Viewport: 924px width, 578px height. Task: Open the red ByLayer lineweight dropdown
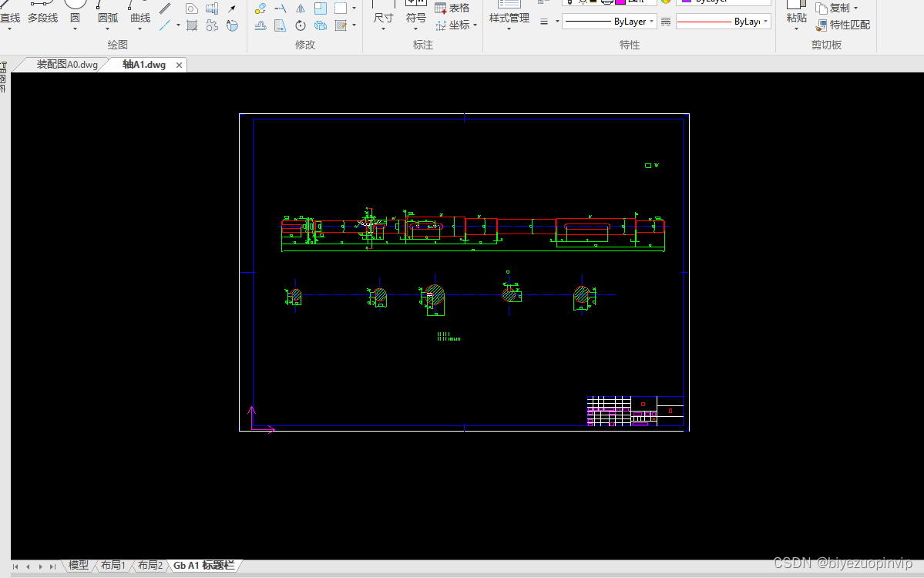click(765, 22)
